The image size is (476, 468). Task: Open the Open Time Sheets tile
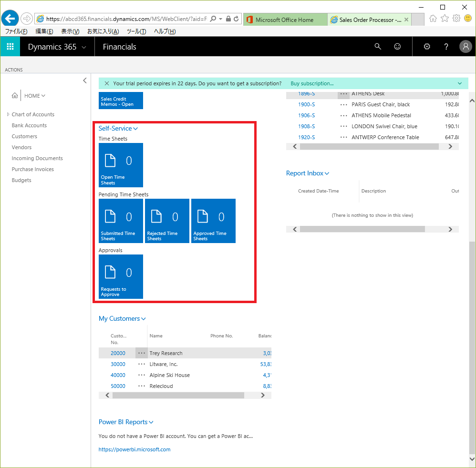tap(121, 165)
